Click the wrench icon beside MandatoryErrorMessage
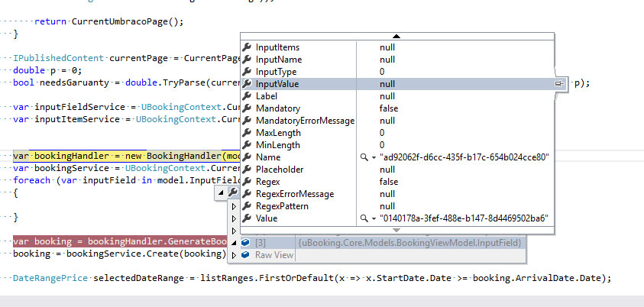Image resolution: width=644 pixels, height=307 pixels. pos(247,121)
